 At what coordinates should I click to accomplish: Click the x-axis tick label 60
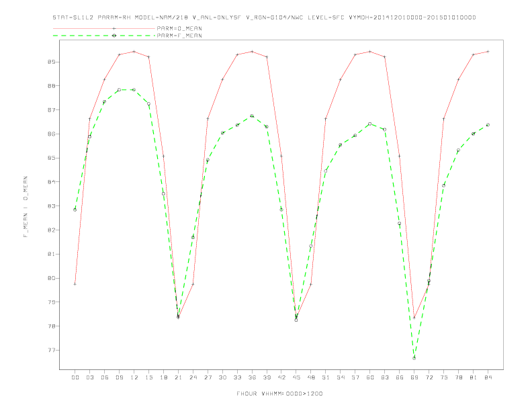(370, 377)
